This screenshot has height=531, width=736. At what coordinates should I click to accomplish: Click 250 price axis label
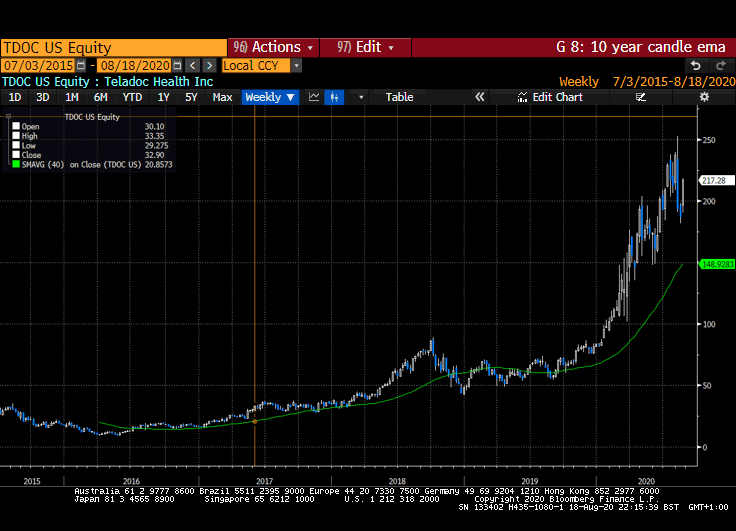[x=709, y=140]
